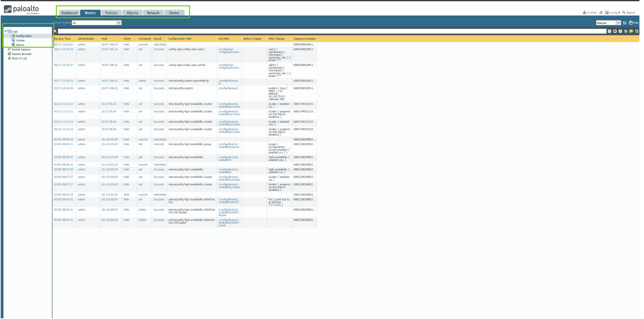Click the magnifier icon beside the filter box
644x319 pixels.
coord(55,31)
